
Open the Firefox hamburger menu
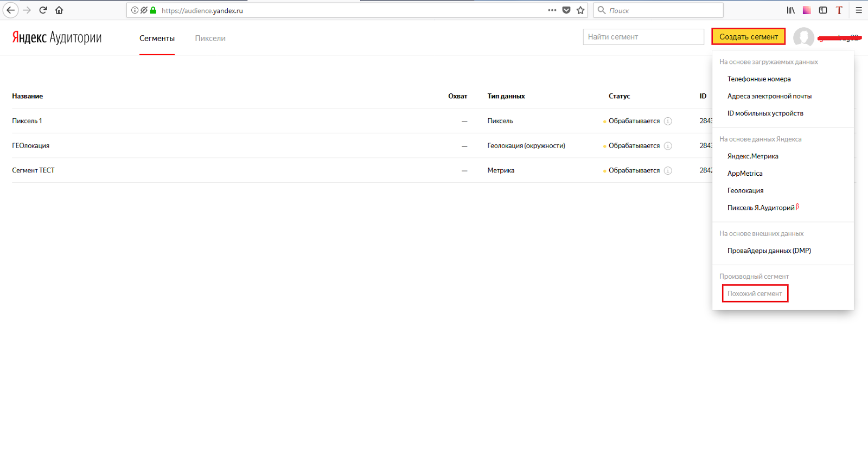[859, 10]
